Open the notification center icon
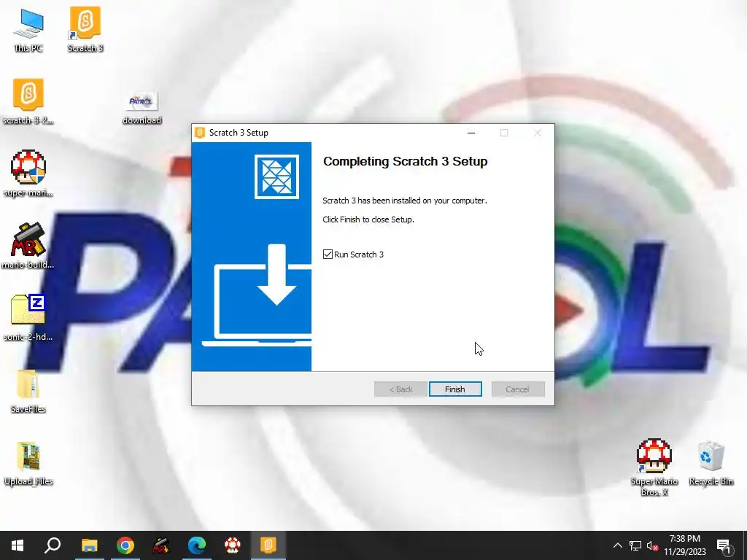This screenshot has width=747, height=560. (x=724, y=545)
